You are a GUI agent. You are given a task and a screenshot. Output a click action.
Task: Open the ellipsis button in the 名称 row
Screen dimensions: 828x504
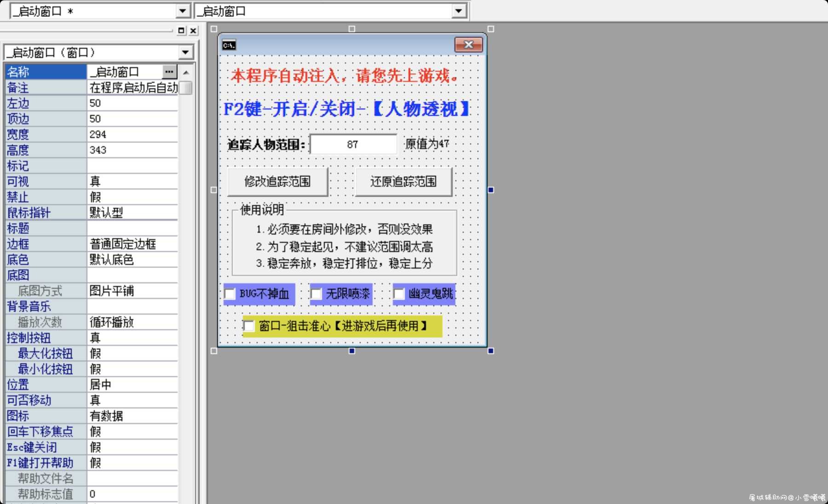(169, 72)
